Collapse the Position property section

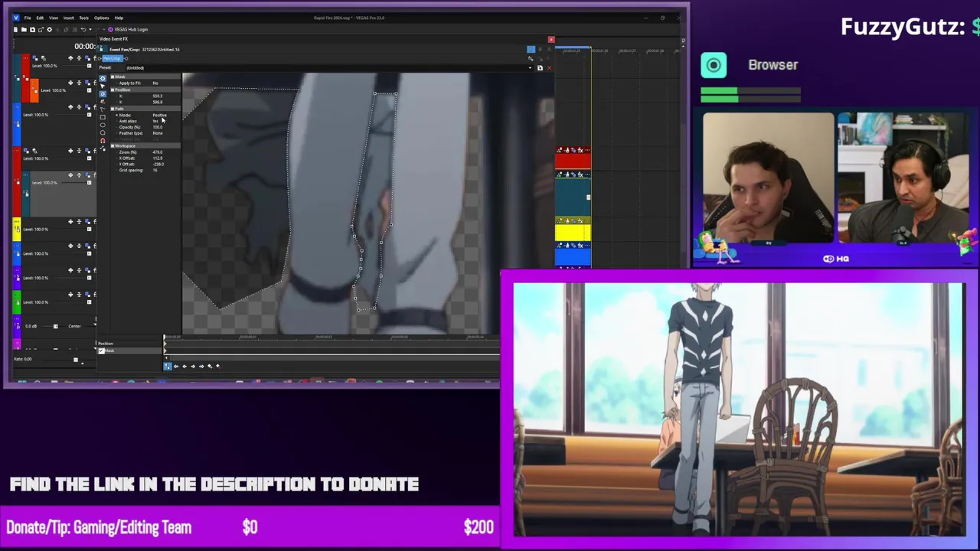[113, 90]
